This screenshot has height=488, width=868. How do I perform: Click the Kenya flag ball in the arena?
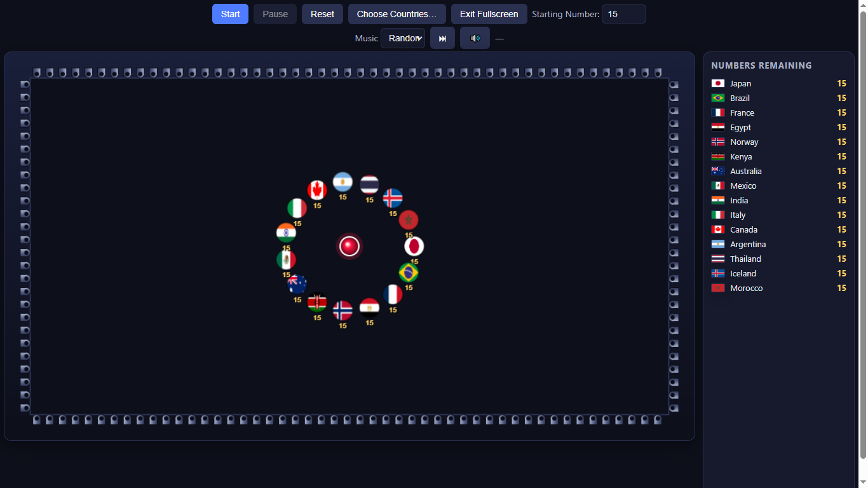click(x=317, y=302)
